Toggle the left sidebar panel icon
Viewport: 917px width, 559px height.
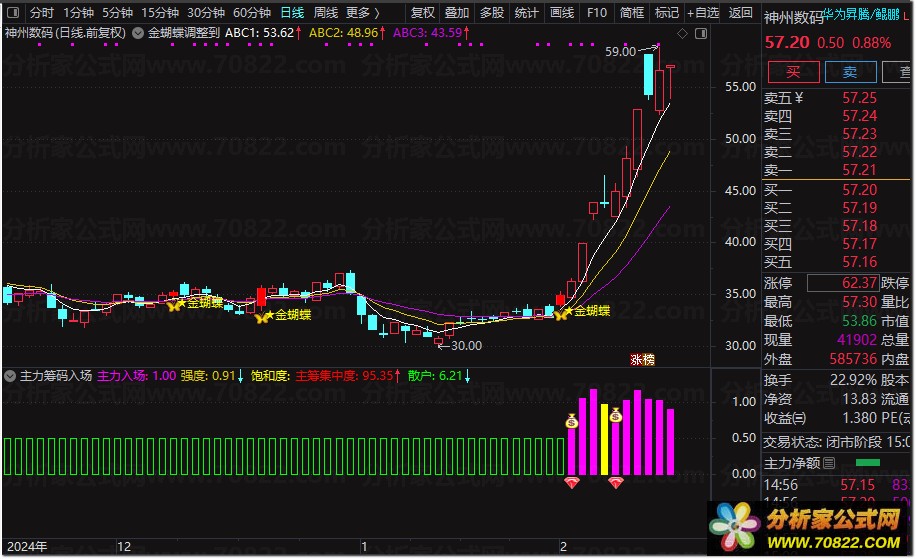click(13, 12)
